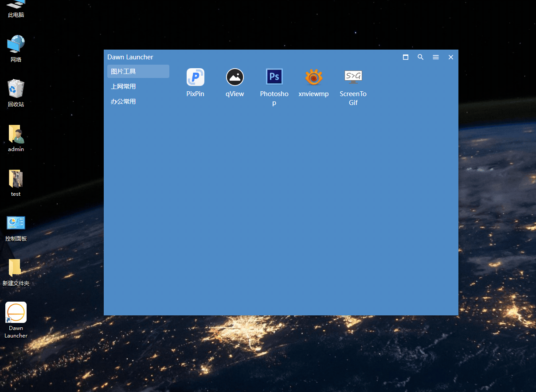Close the Dawn Launcher window
The image size is (536, 392).
(x=451, y=57)
